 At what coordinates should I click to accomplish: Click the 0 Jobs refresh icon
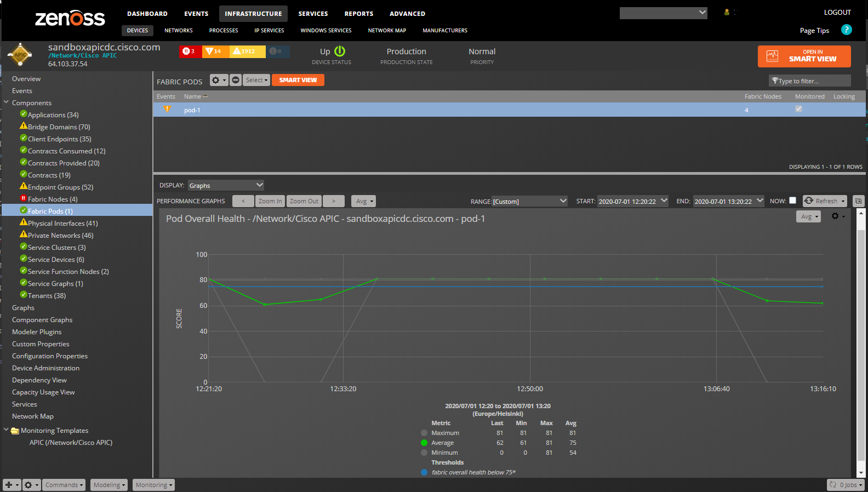[x=833, y=485]
